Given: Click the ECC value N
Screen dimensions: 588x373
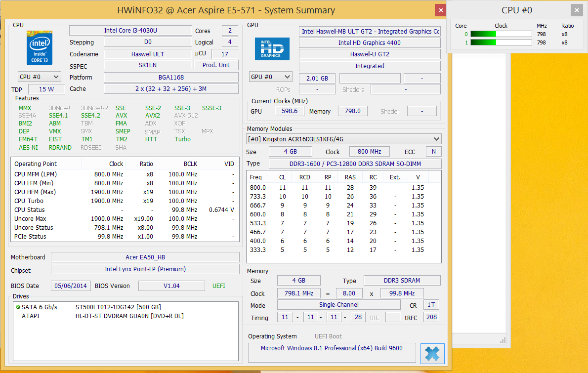Looking at the screenshot, I should pos(433,152).
